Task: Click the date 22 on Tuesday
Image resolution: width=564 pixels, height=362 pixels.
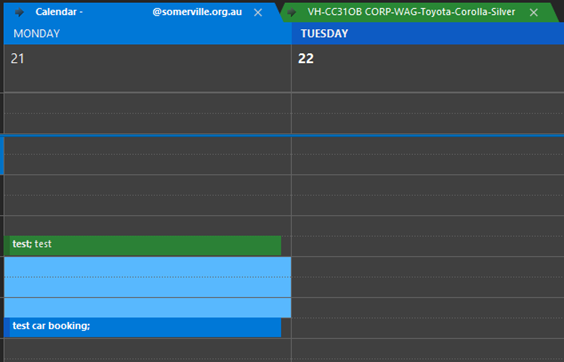Action: (x=306, y=58)
